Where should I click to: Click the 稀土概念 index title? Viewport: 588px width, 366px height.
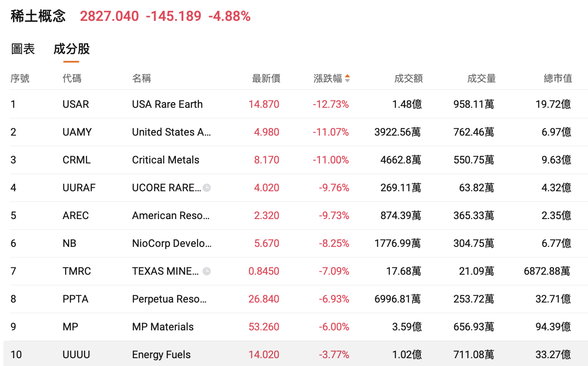(x=38, y=17)
